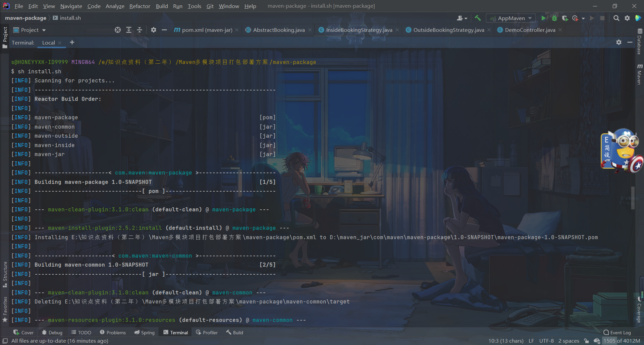The height and width of the screenshot is (345, 644).
Task: Open LF line separator selector
Action: (531, 341)
